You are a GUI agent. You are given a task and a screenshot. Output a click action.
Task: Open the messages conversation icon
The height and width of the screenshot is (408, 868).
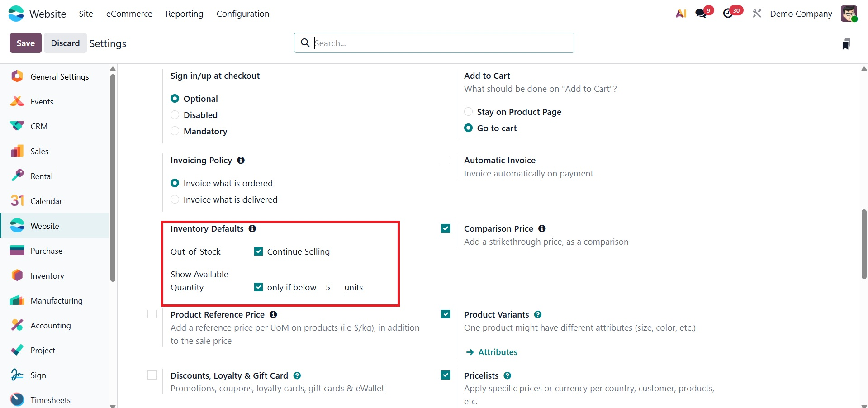[701, 14]
